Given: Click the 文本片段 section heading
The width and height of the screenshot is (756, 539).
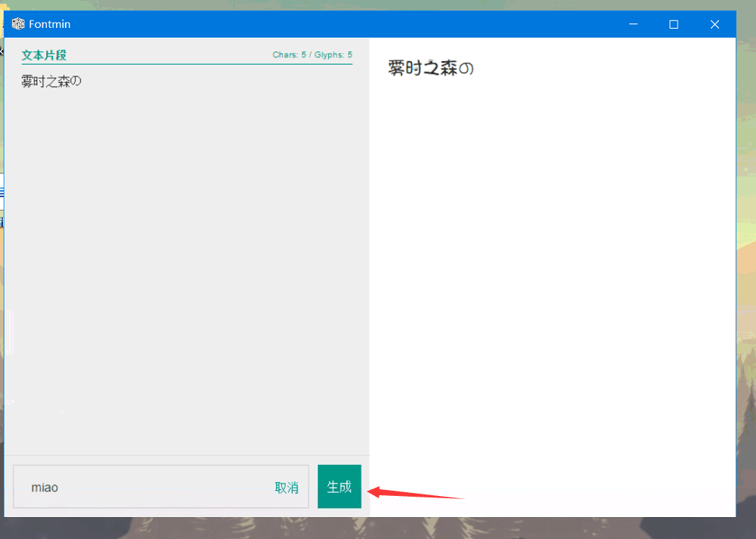Looking at the screenshot, I should click(44, 55).
